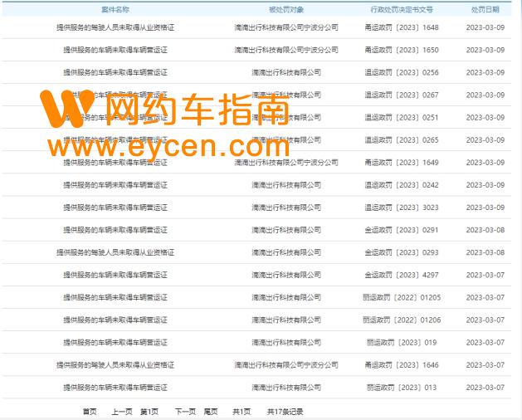The width and height of the screenshot is (522, 420).
Task: Select document number 甬运政罚〔2023〕1646
Action: click(402, 365)
